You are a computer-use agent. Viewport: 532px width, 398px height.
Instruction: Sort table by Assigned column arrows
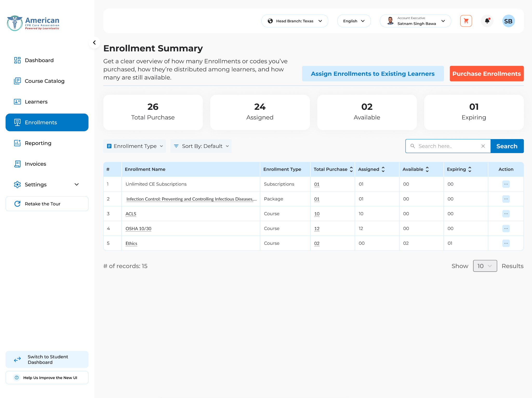(383, 169)
